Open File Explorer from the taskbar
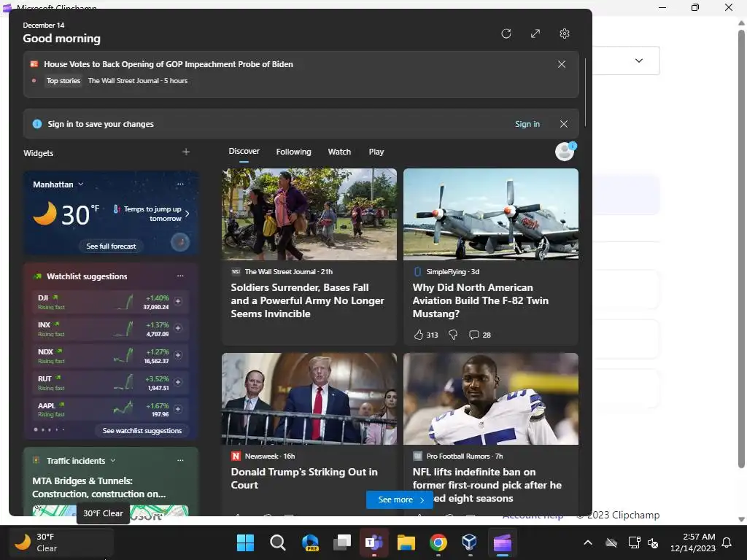 [406, 542]
